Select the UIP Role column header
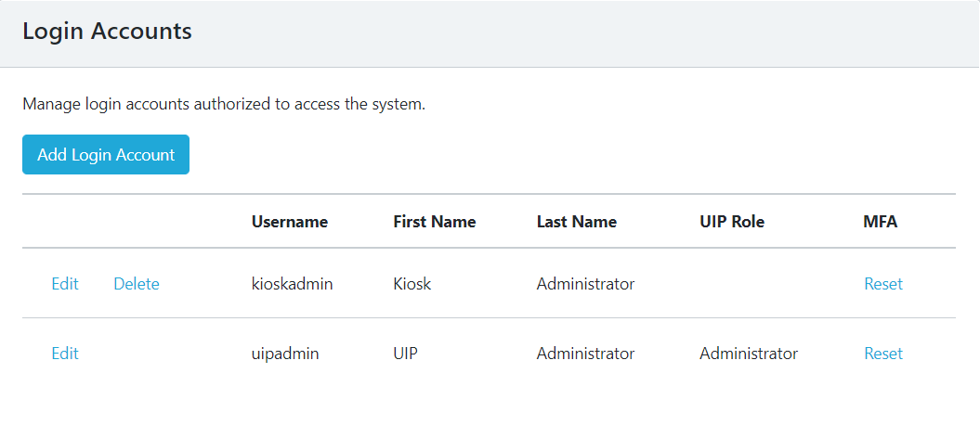 732,222
